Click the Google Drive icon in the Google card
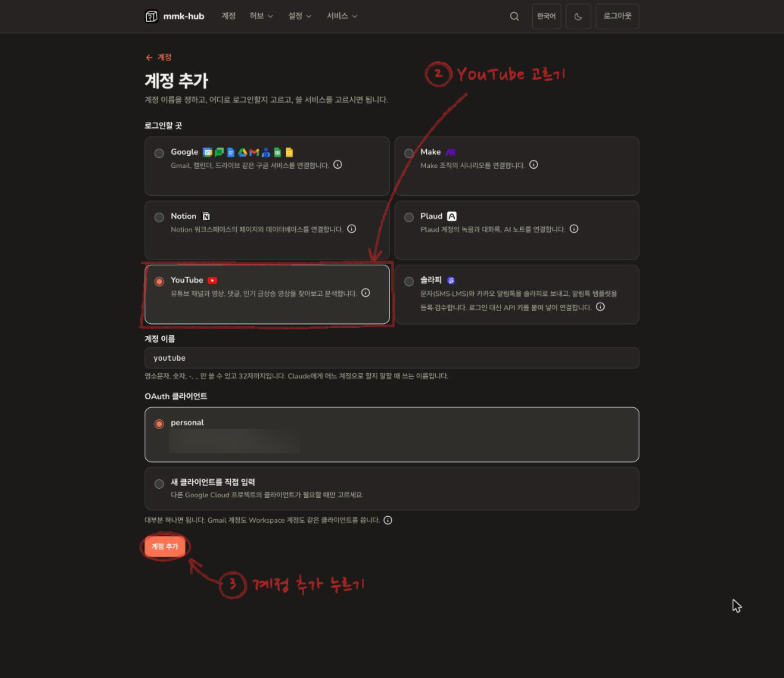This screenshot has width=784, height=678. 243,152
